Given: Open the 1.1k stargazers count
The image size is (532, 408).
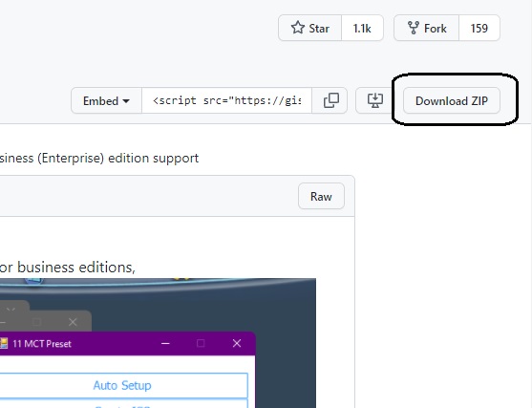Looking at the screenshot, I should coord(362,28).
